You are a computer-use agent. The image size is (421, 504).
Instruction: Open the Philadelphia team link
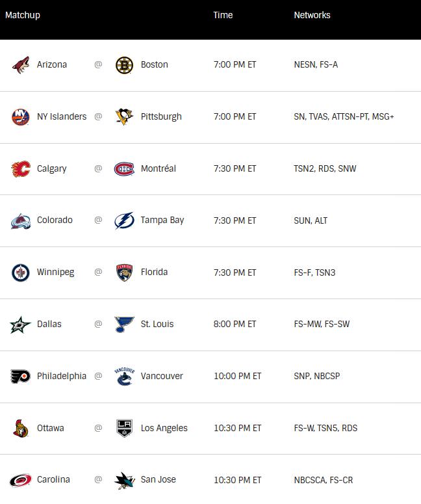click(x=62, y=376)
